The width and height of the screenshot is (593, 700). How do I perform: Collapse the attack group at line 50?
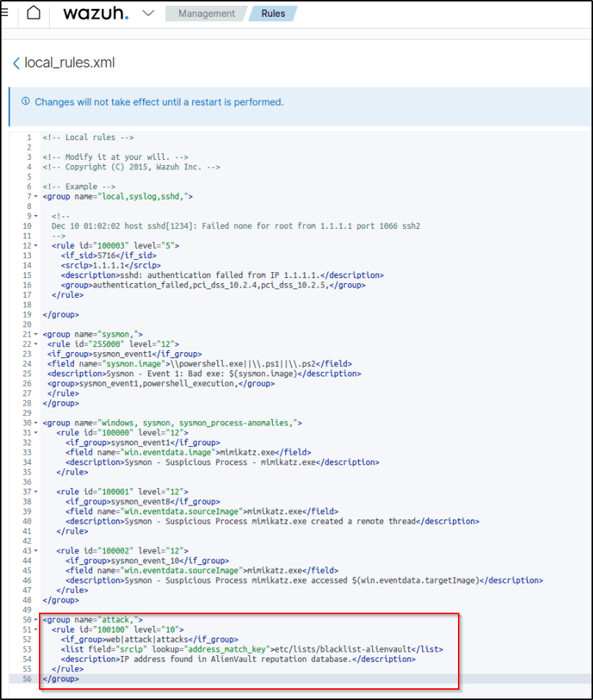coord(35,620)
